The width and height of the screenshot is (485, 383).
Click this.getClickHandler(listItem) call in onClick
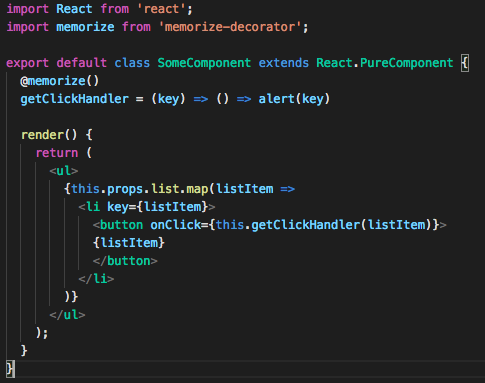point(323,225)
